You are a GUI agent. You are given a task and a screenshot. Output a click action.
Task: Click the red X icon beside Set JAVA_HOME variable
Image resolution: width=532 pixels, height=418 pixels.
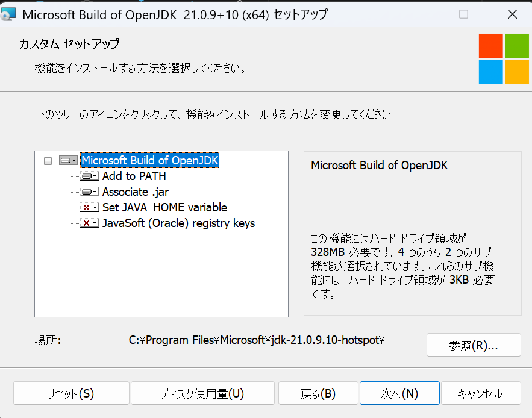coord(90,208)
